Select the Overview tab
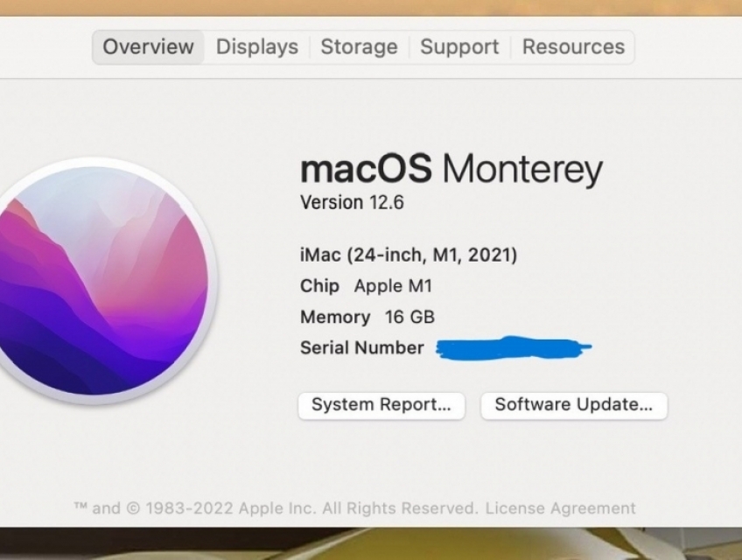 coord(147,47)
